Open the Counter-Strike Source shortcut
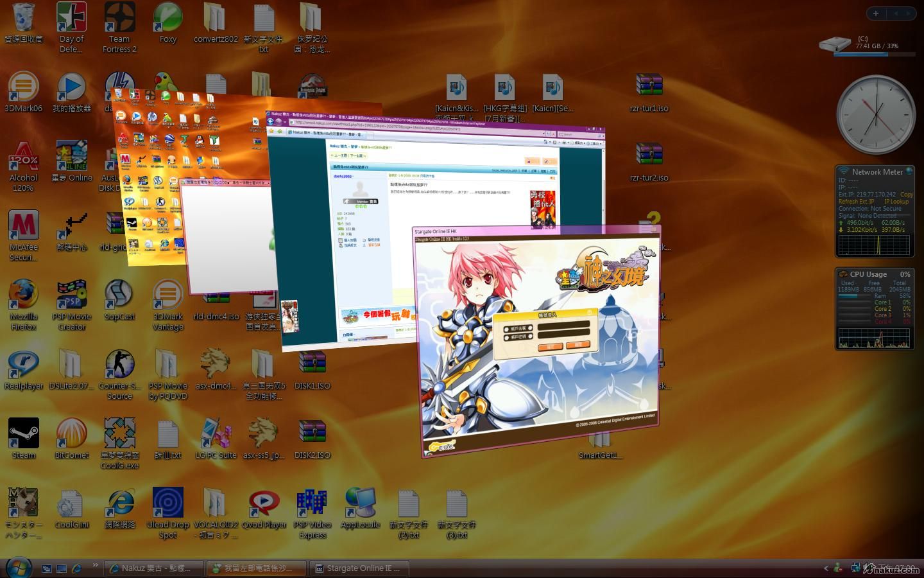924x578 pixels. click(x=119, y=365)
